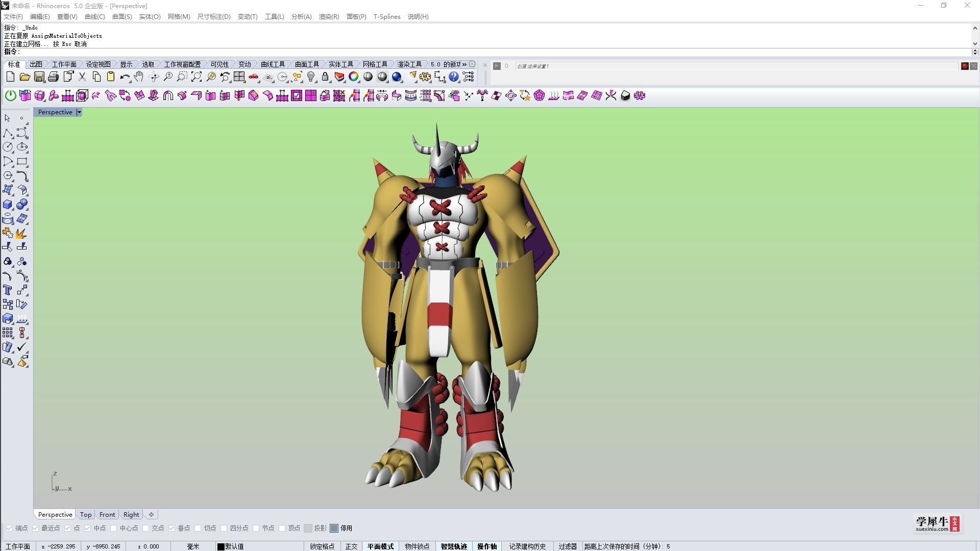The width and height of the screenshot is (980, 551).
Task: Select the Circle tool in the sidebar
Action: pos(8,147)
